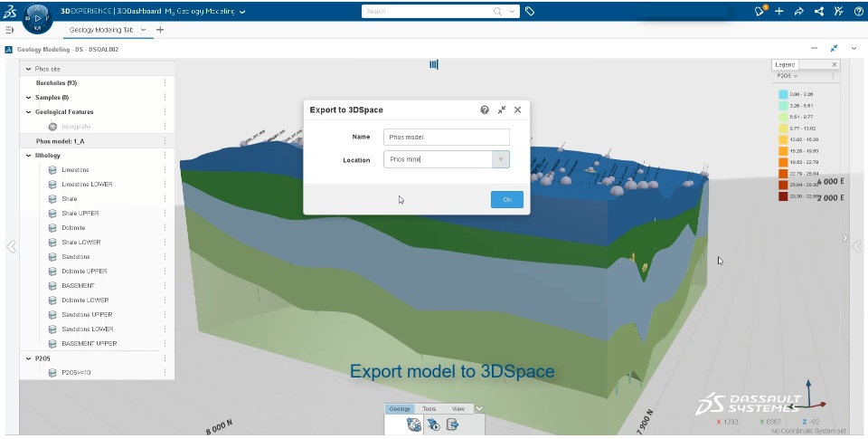
Task: Open the help question mark in top bar
Action: click(x=858, y=11)
